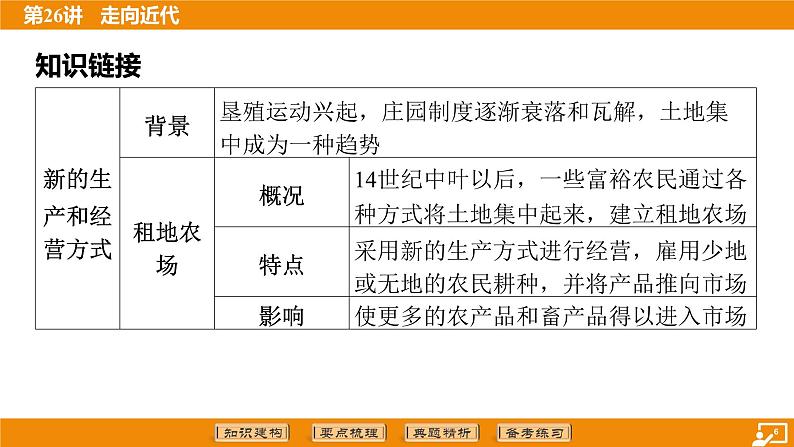Click the 特点 table cell
This screenshot has width=794, height=447.
282,262
